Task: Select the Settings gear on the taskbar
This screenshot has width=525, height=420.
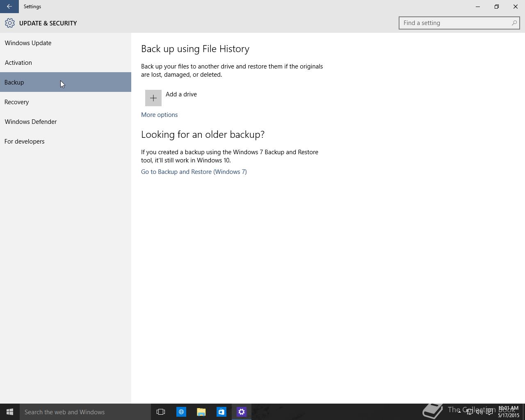Action: [x=242, y=412]
